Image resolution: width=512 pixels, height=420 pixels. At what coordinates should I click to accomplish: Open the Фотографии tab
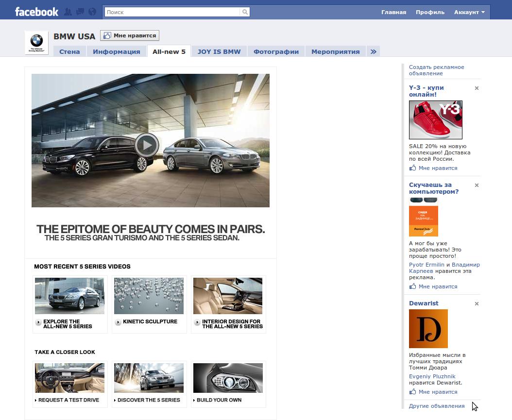pyautogui.click(x=276, y=51)
